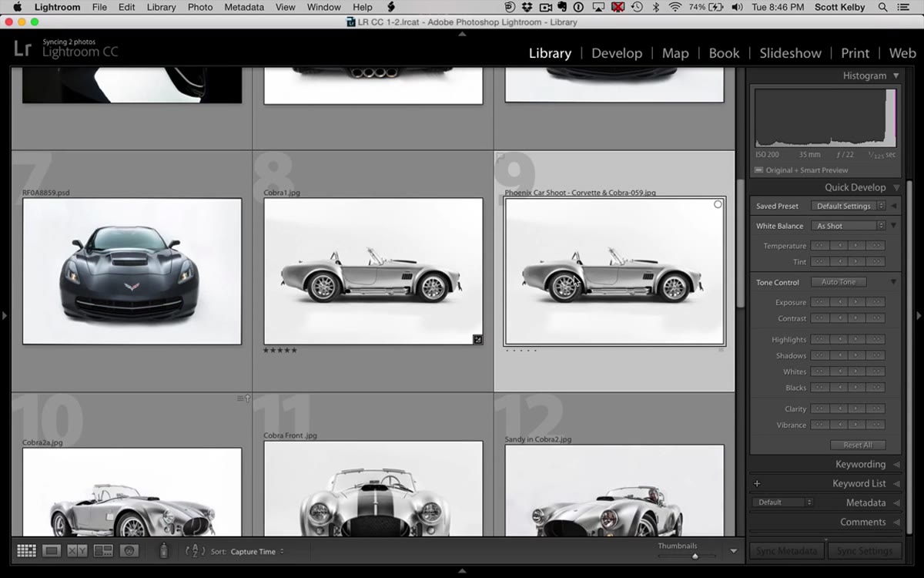Open White Balance As Shot dropdown

pyautogui.click(x=848, y=226)
